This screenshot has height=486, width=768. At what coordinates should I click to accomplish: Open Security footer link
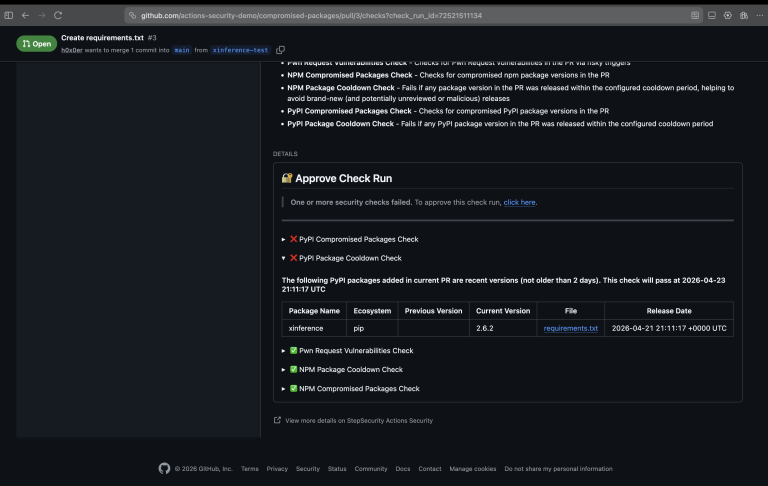pos(308,469)
